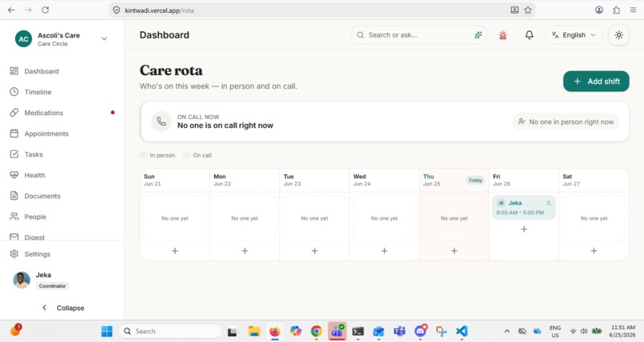Click the Appointments calendar icon
The width and height of the screenshot is (644, 342).
14,133
